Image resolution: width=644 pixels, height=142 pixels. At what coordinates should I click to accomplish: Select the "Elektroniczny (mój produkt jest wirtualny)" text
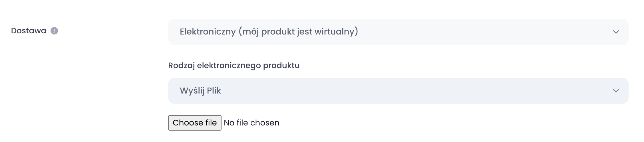click(x=269, y=32)
